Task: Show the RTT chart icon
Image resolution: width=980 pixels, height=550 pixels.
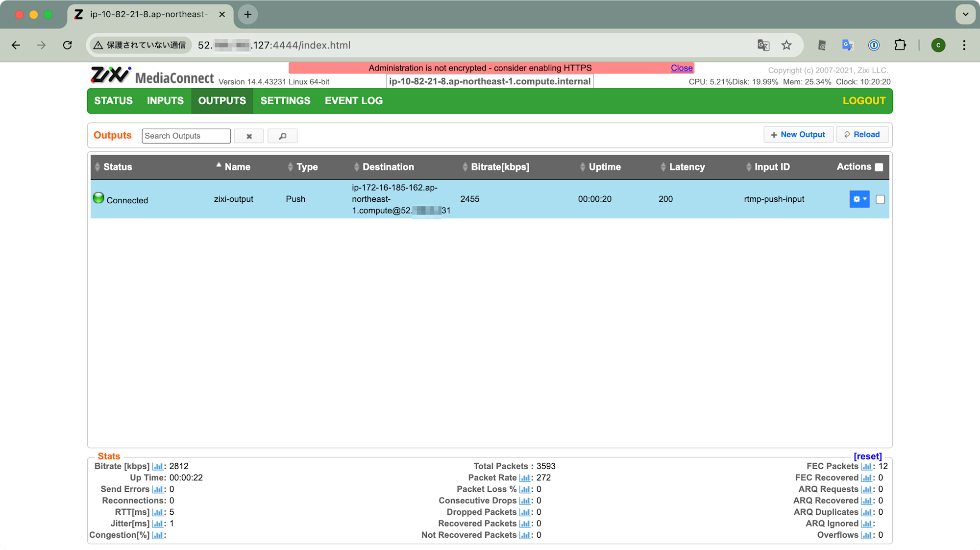Action: (x=157, y=512)
